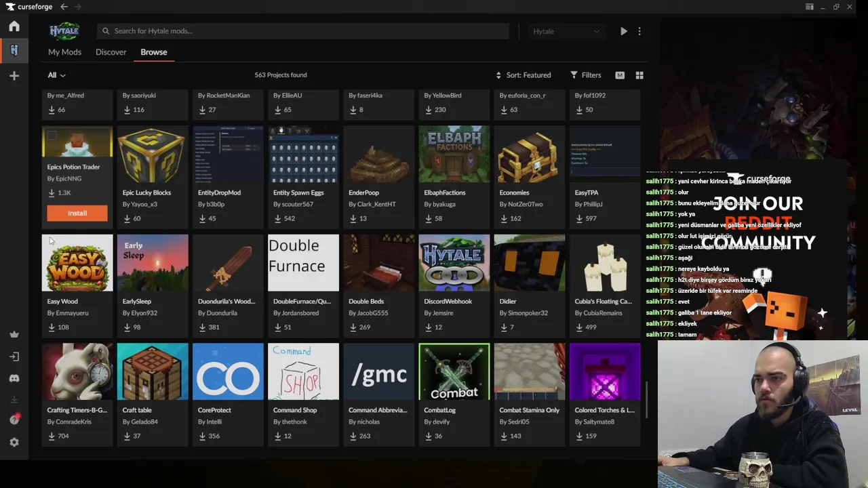Open the premium crown icon
Viewport: 868px width, 488px height.
pyautogui.click(x=14, y=334)
